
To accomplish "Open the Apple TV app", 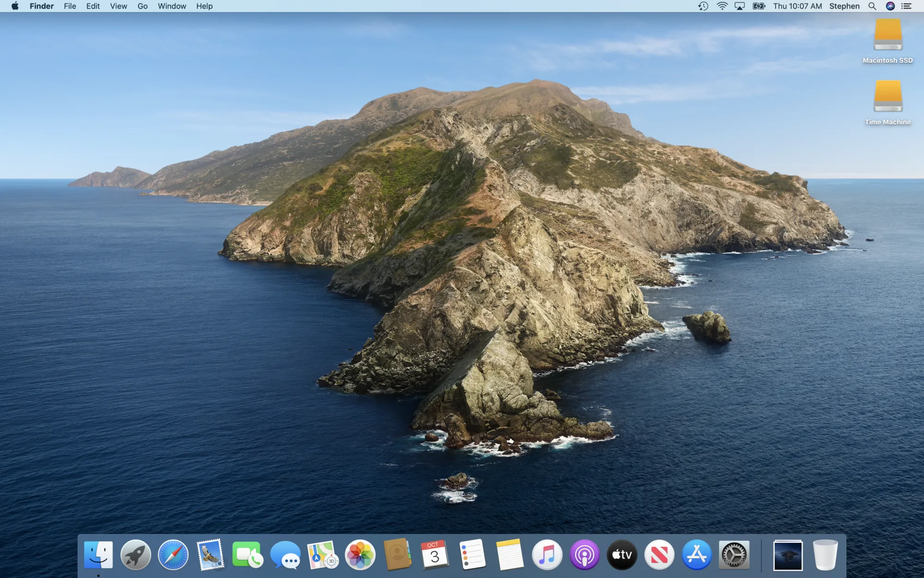I will 621,555.
